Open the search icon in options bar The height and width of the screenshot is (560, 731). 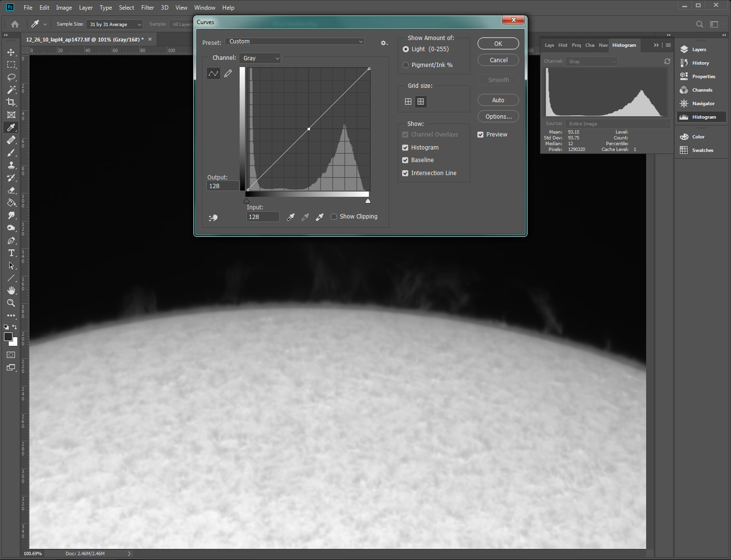point(700,24)
